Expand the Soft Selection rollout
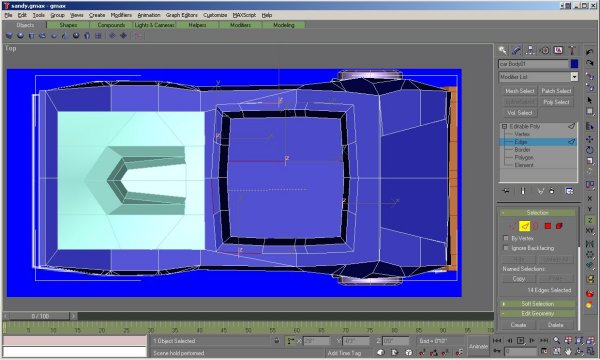The image size is (600, 360). (537, 304)
